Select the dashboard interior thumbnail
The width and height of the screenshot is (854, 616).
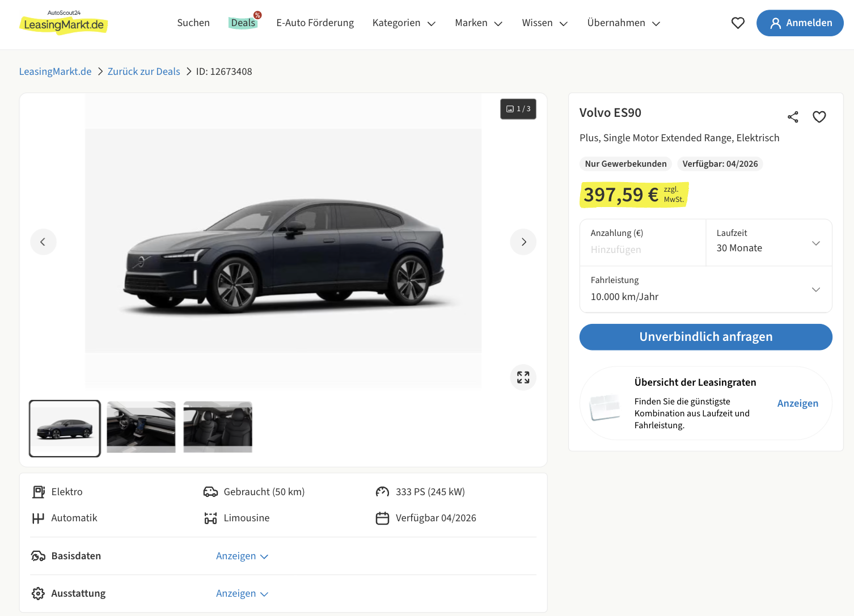click(x=141, y=427)
